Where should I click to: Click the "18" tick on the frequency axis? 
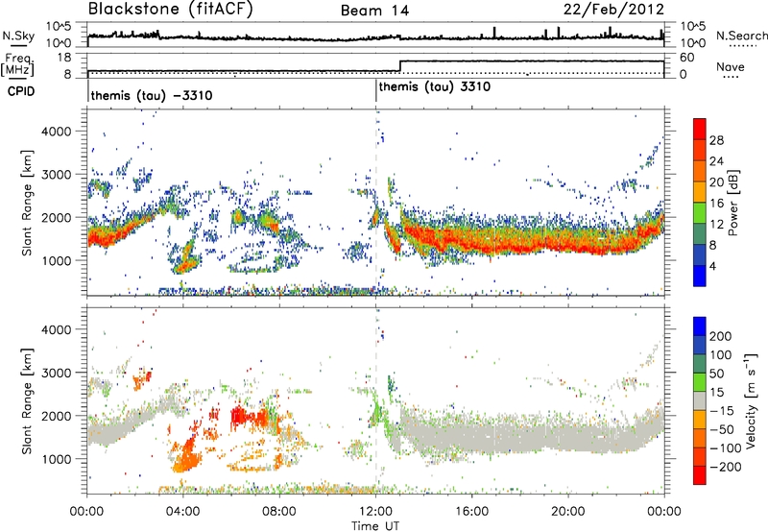64,57
